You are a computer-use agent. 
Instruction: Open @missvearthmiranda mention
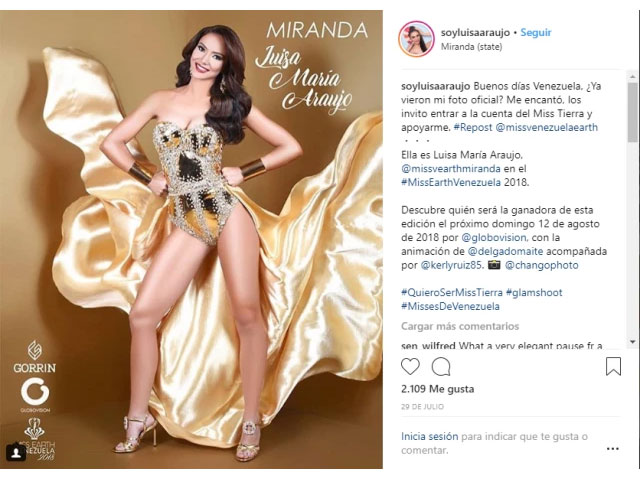pos(451,169)
